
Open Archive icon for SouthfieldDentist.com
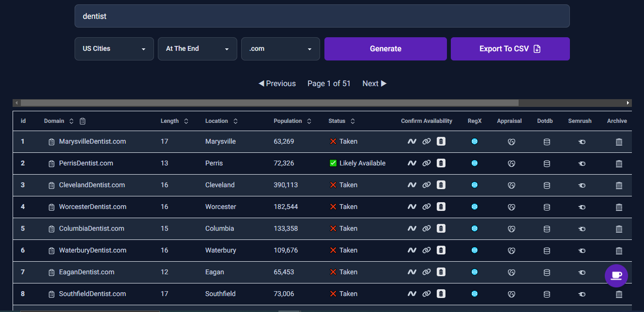coord(619,294)
